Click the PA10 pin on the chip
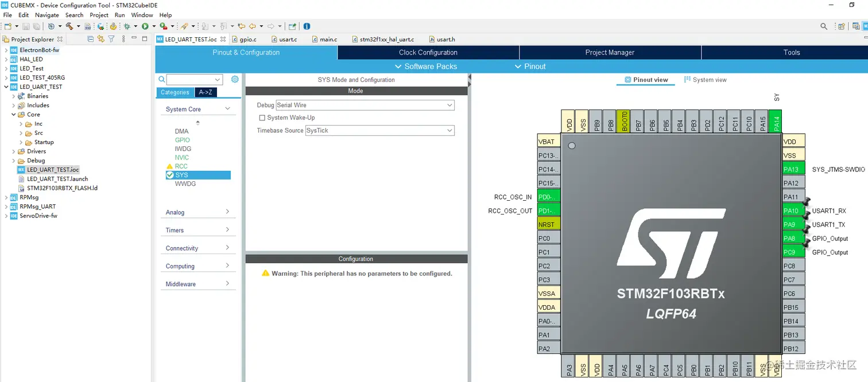This screenshot has height=382, width=868. coord(794,211)
